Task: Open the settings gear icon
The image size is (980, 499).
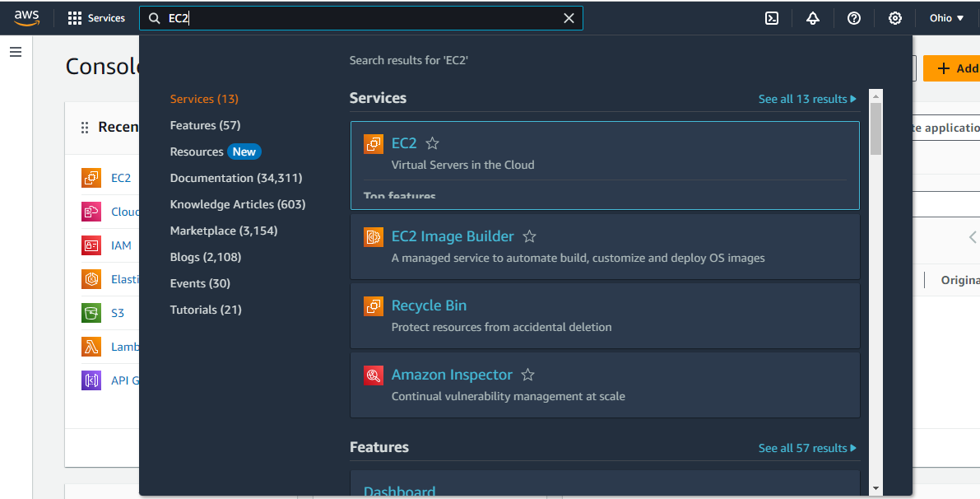Action: (895, 18)
